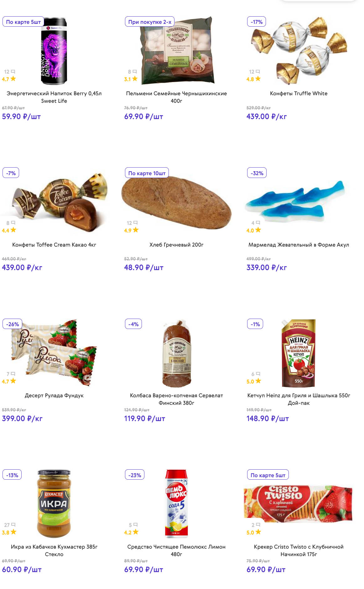Click the 'По карте 5шт' badge on energy drink
364x589 pixels.
click(x=23, y=22)
